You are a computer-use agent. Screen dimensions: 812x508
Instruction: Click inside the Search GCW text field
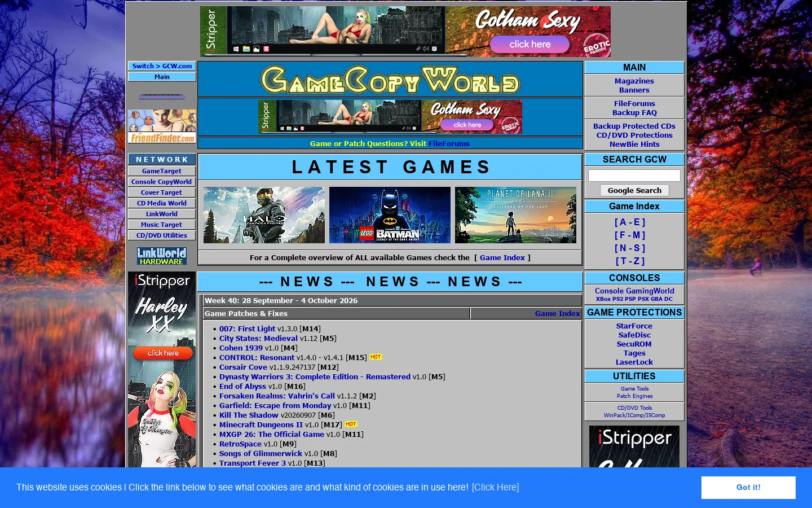(x=634, y=176)
